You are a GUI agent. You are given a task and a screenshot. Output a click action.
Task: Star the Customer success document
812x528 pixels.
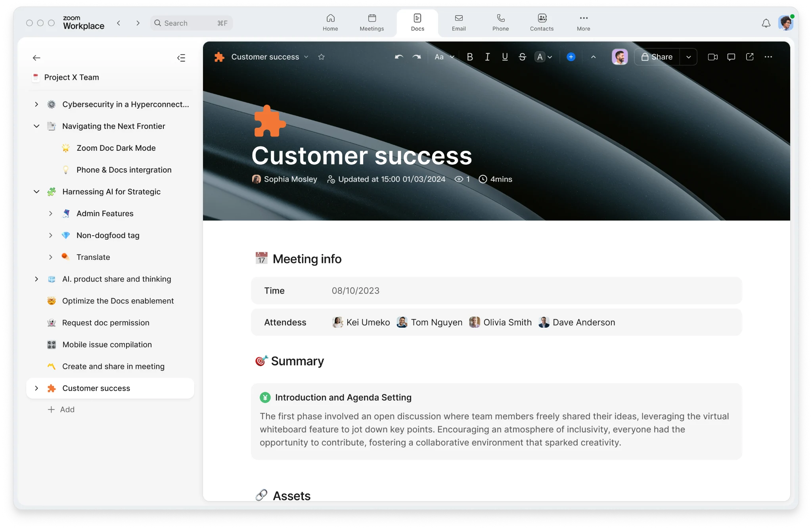[321, 57]
